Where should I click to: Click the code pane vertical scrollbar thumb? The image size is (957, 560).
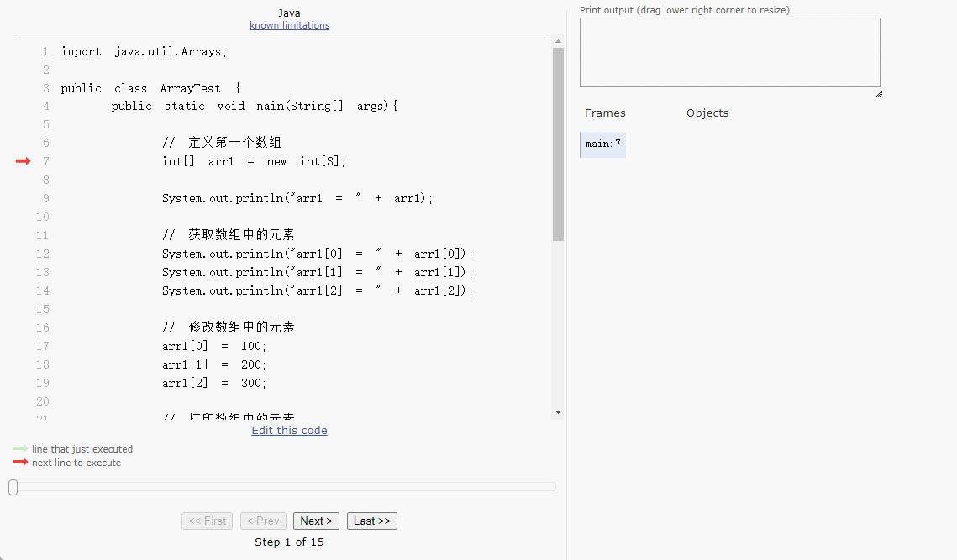(558, 143)
